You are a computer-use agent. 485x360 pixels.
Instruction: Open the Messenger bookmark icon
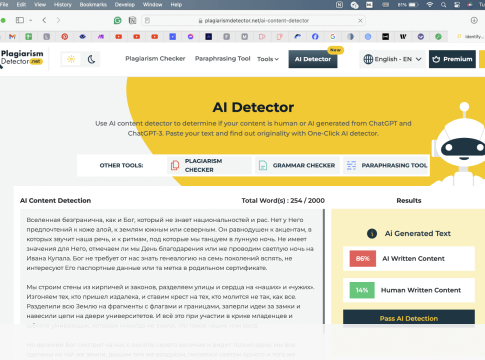[x=190, y=37]
